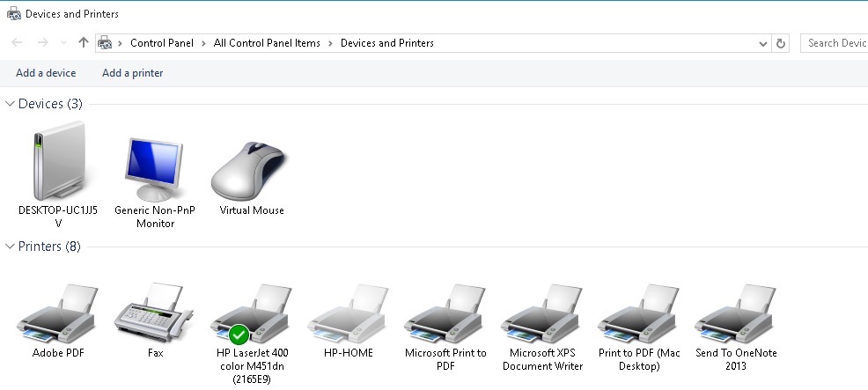Click the Printers (8) section header text
The width and height of the screenshot is (868, 390).
pos(49,247)
